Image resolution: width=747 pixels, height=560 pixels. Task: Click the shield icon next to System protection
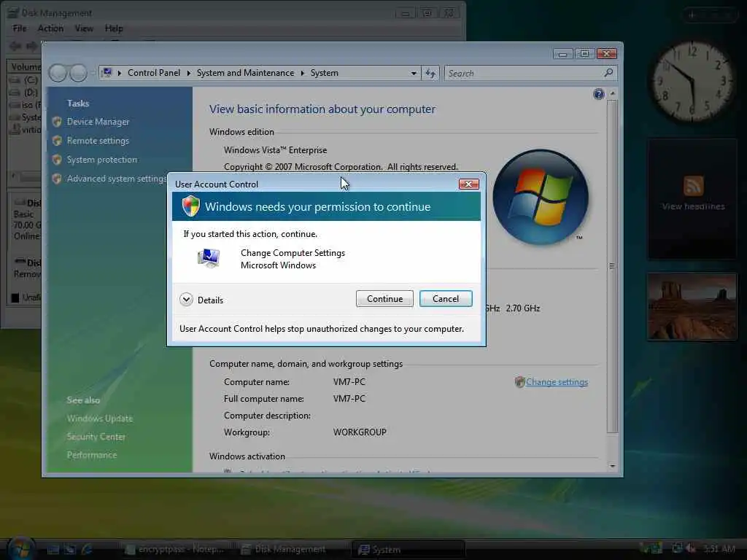pos(57,160)
